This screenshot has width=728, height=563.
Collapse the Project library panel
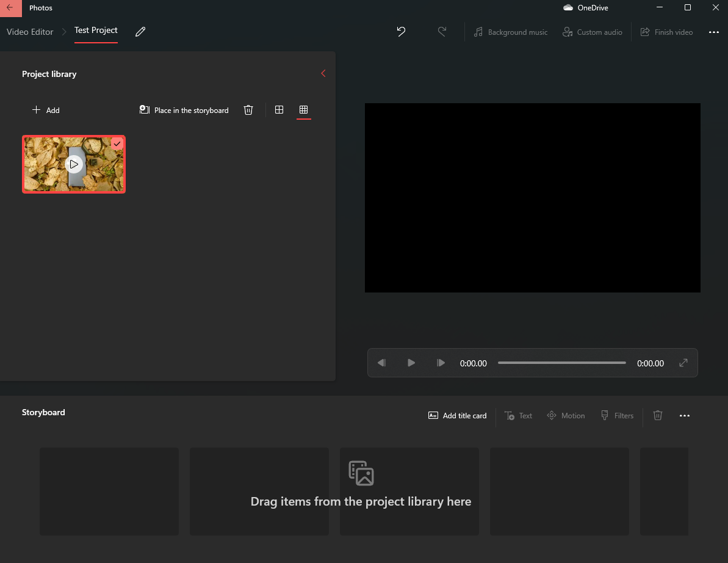[x=323, y=73]
